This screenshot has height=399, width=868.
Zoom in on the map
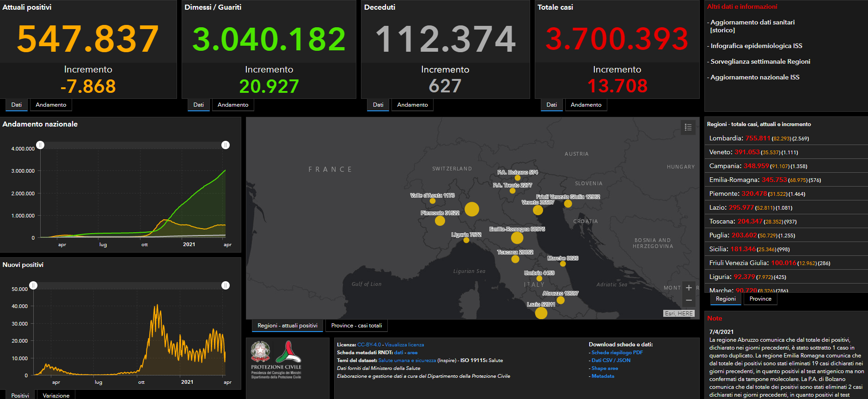689,288
